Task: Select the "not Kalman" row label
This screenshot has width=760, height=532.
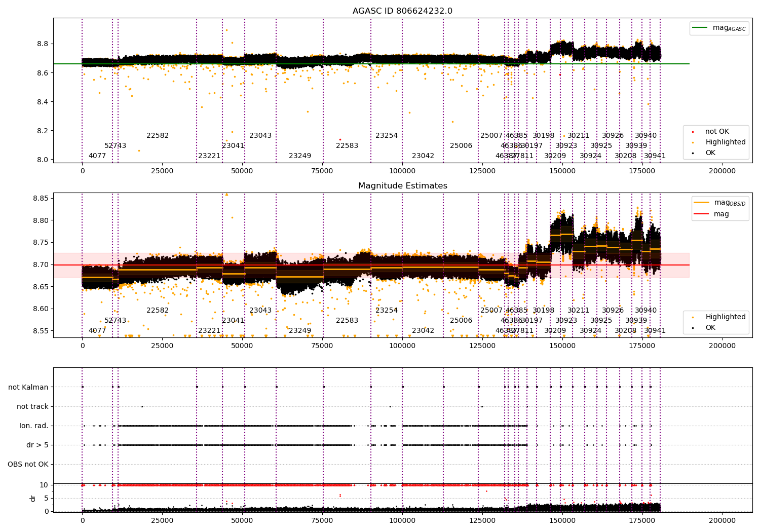Action: pos(28,387)
